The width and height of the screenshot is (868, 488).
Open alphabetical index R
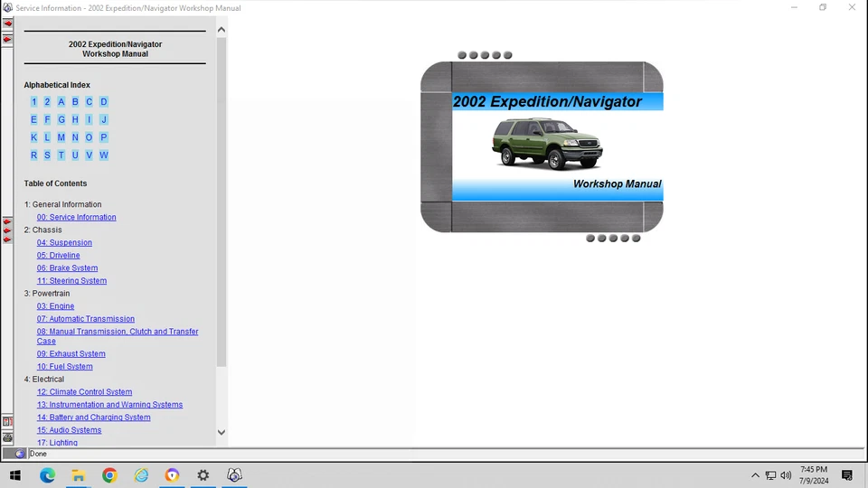[x=33, y=155]
